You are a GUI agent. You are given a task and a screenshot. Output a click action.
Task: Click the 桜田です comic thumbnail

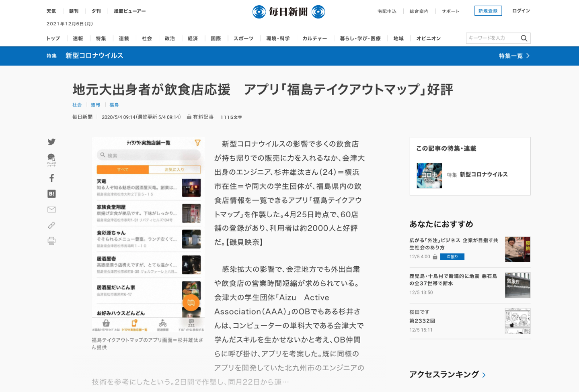518,321
